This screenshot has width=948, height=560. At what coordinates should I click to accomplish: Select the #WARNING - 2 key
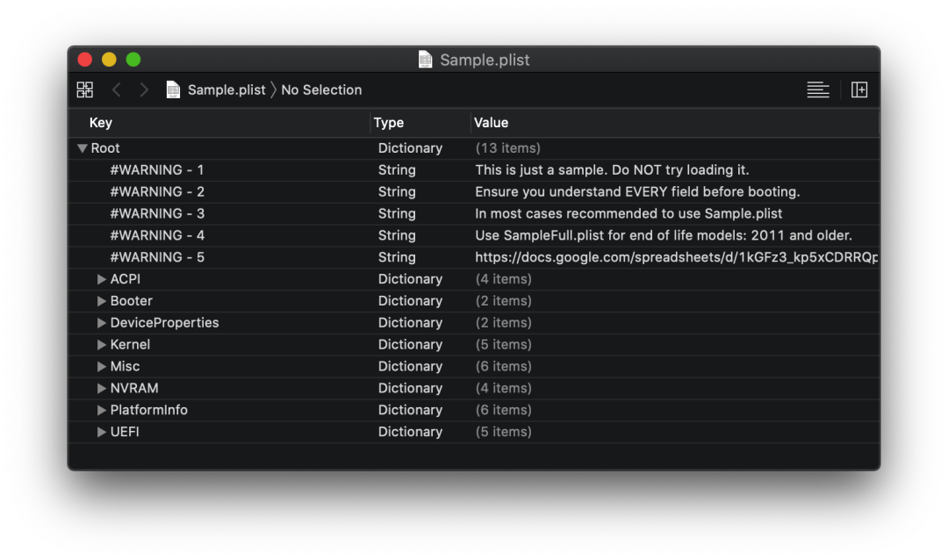(157, 191)
